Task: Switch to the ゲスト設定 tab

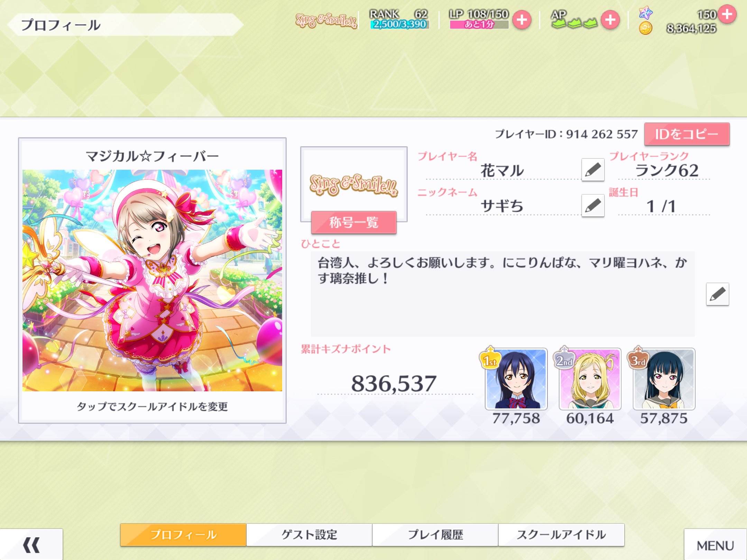Action: (309, 535)
